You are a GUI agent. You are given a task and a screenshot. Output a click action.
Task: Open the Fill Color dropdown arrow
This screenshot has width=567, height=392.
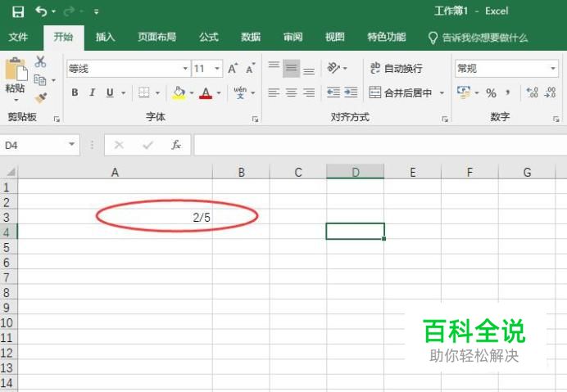pos(192,92)
